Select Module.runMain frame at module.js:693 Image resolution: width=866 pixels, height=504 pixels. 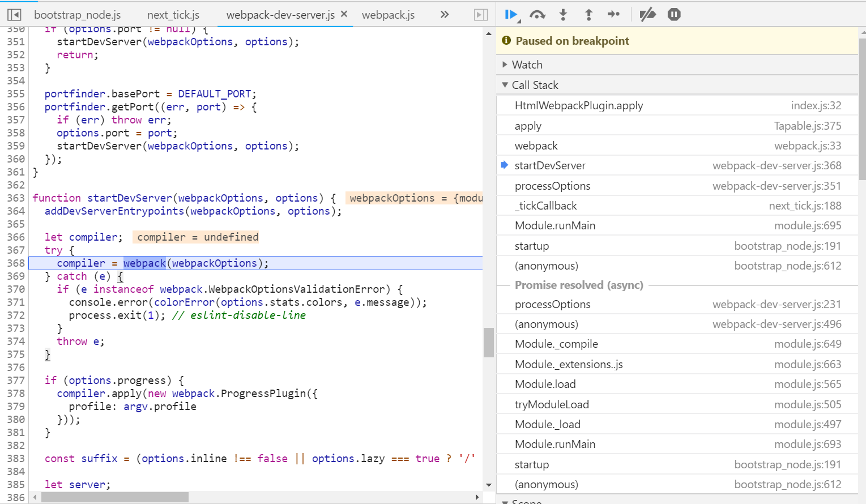coord(677,444)
